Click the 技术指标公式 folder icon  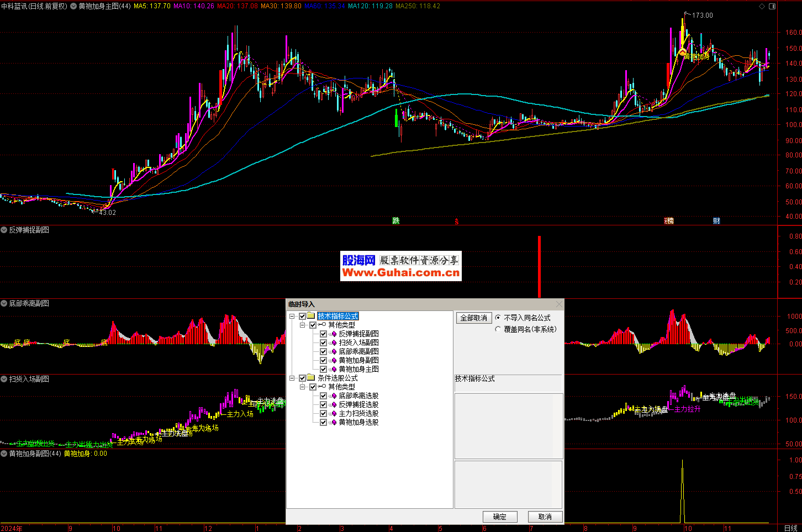click(311, 317)
